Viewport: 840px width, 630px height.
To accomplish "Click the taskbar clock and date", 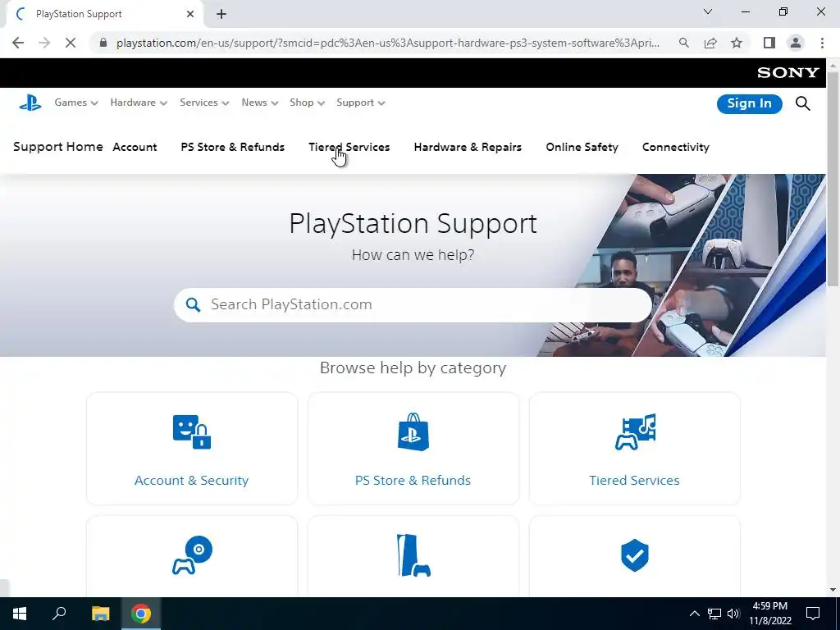I will click(x=769, y=614).
